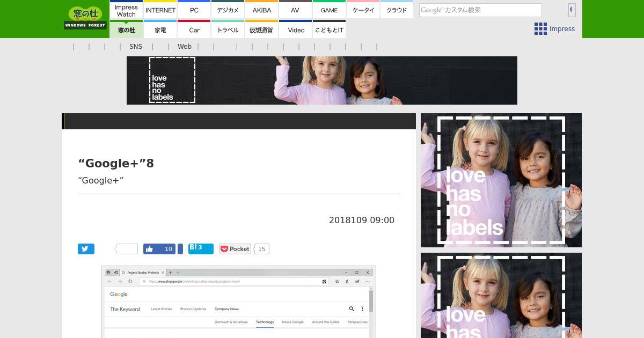Viewport: 644px width, 338px height.
Task: Click the search submit button
Action: (x=572, y=10)
